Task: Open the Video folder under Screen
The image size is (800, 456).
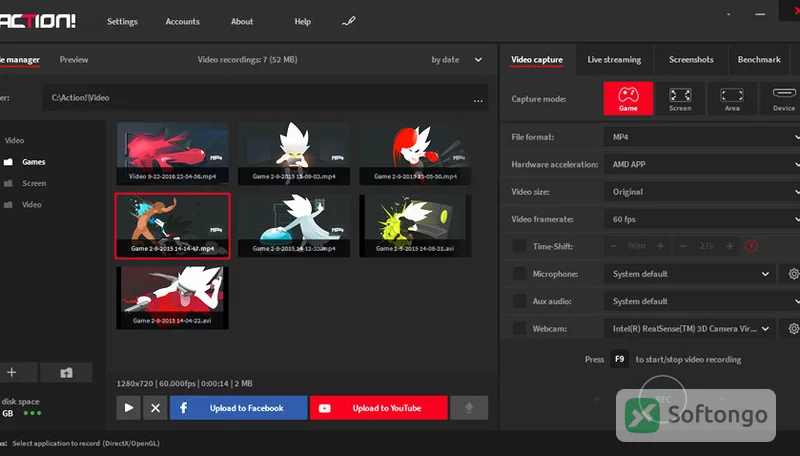Action: [x=23, y=205]
